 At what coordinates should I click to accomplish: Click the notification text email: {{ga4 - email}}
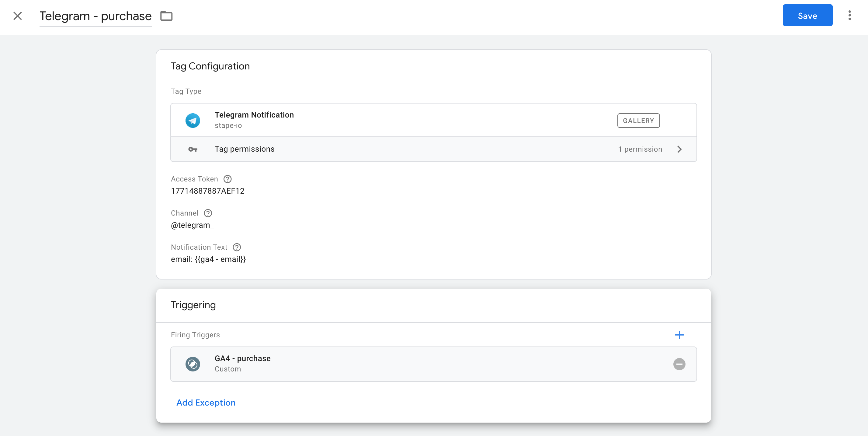point(208,259)
